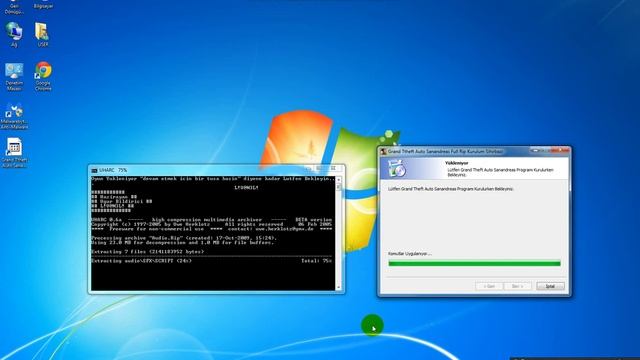The image size is (640, 360).
Task: Open the Google Chrome desktop shortcut
Action: coord(43,76)
